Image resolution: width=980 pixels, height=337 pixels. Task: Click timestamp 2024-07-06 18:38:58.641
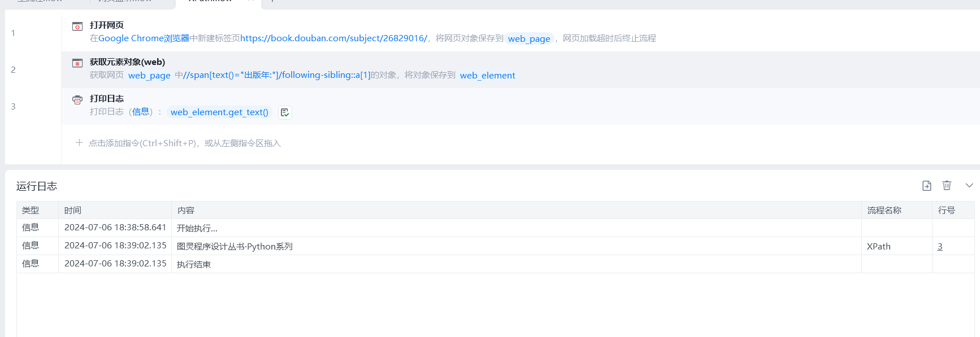(115, 227)
